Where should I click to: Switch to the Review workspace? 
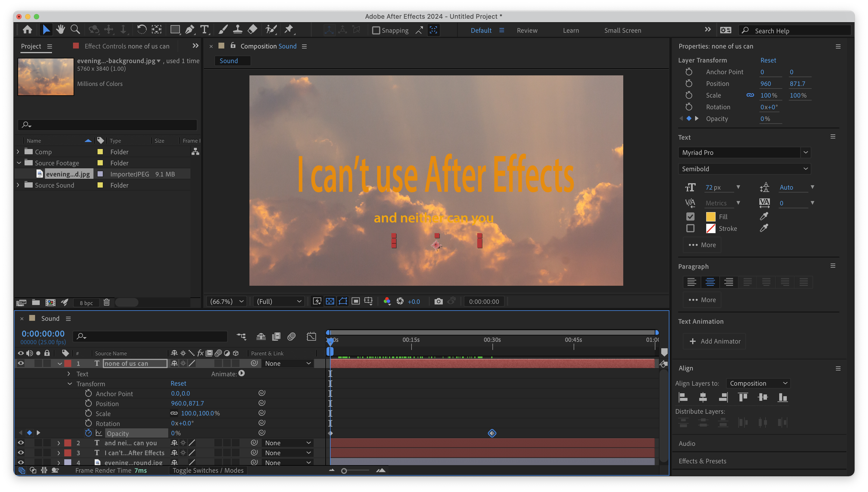point(527,30)
